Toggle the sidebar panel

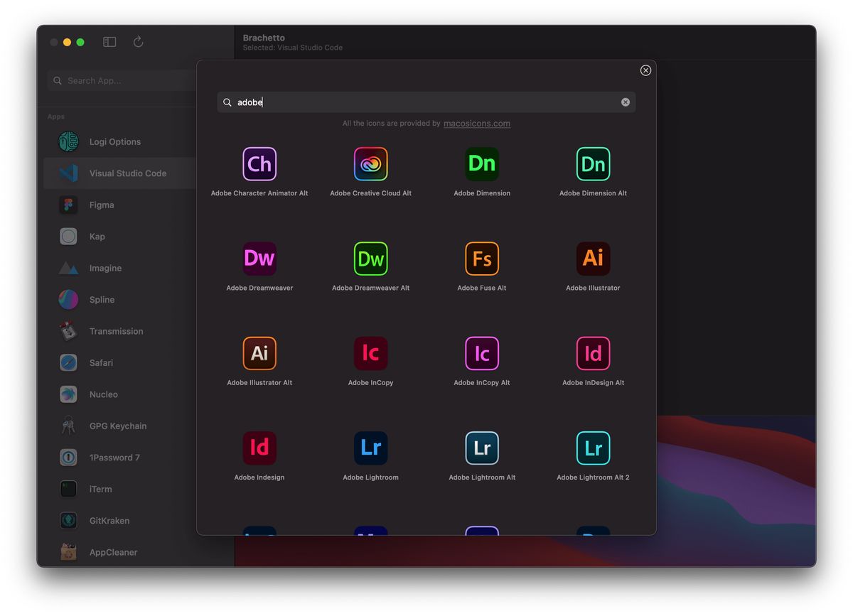[109, 42]
